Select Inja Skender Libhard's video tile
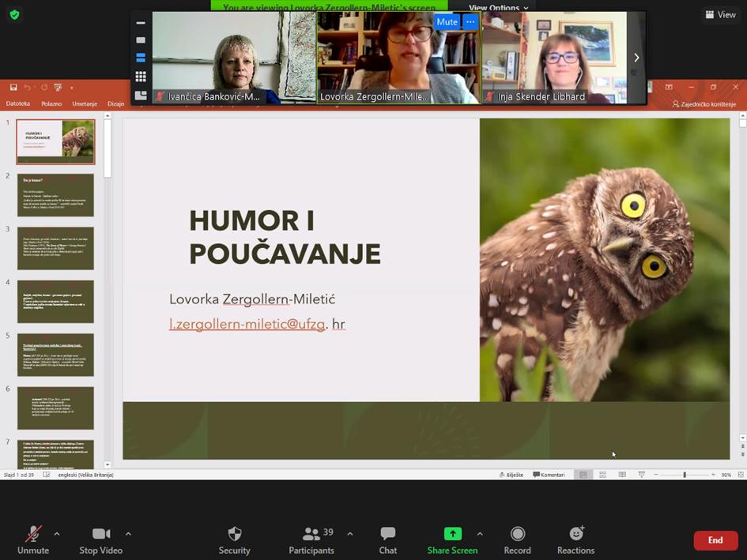Viewport: 747px width, 560px height. point(554,58)
